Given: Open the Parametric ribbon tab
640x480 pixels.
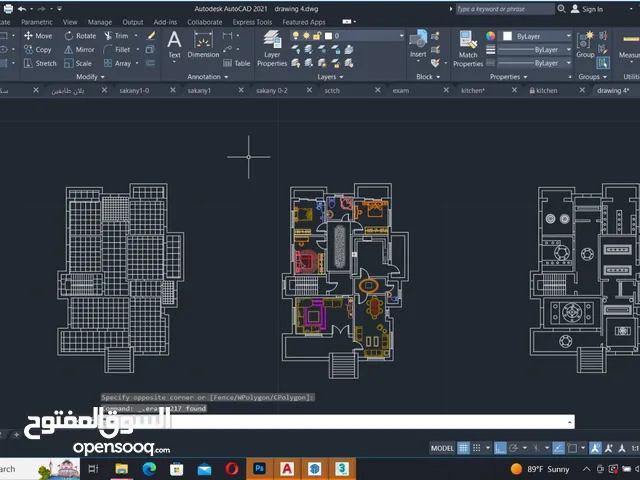Looking at the screenshot, I should (x=37, y=22).
